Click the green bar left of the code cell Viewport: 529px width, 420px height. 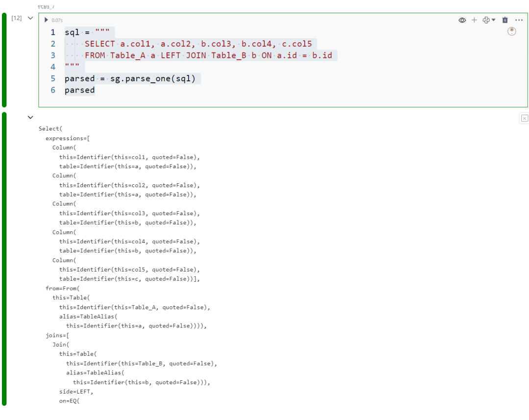[4, 60]
